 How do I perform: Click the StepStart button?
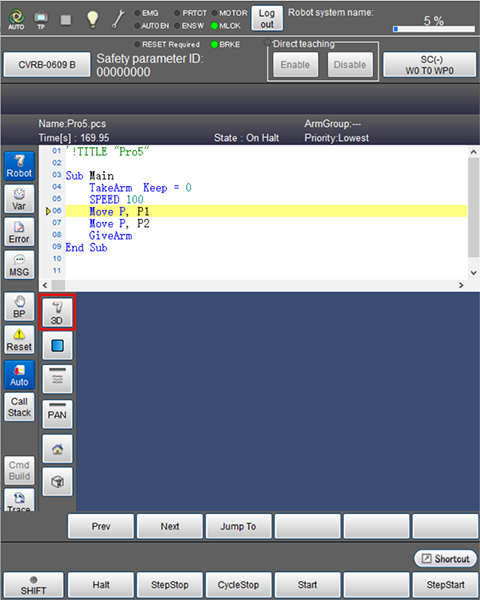coord(445,585)
